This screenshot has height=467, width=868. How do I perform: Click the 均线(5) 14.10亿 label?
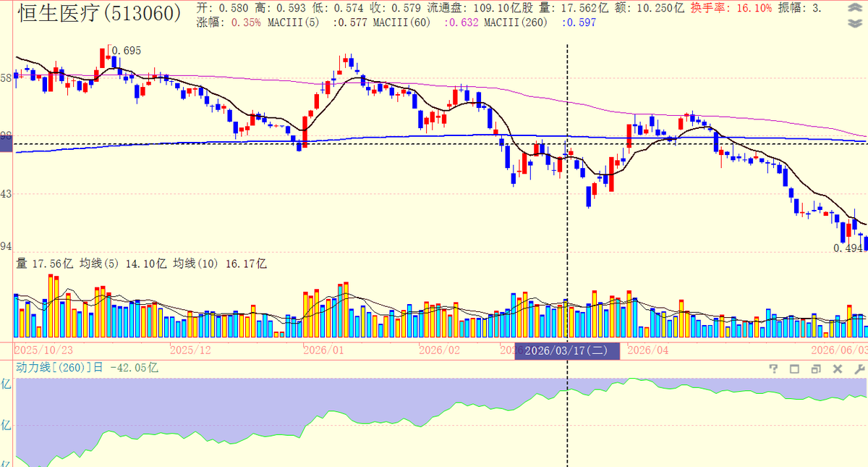tap(123, 264)
